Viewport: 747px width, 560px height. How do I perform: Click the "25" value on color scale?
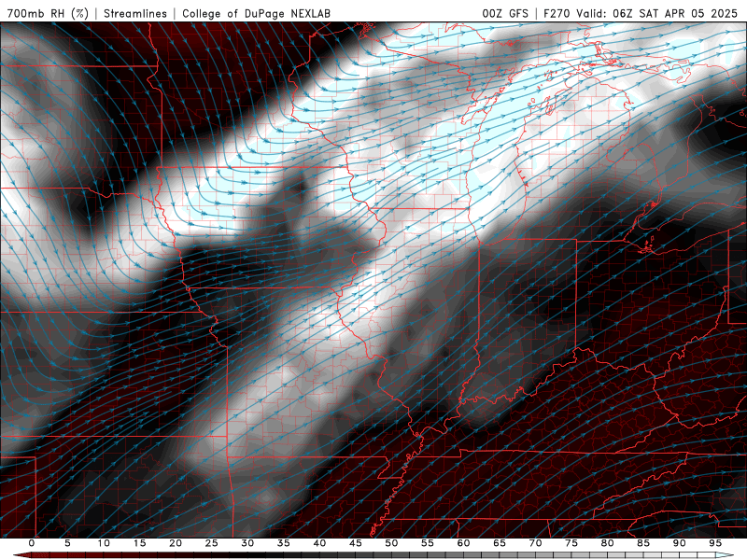212,543
